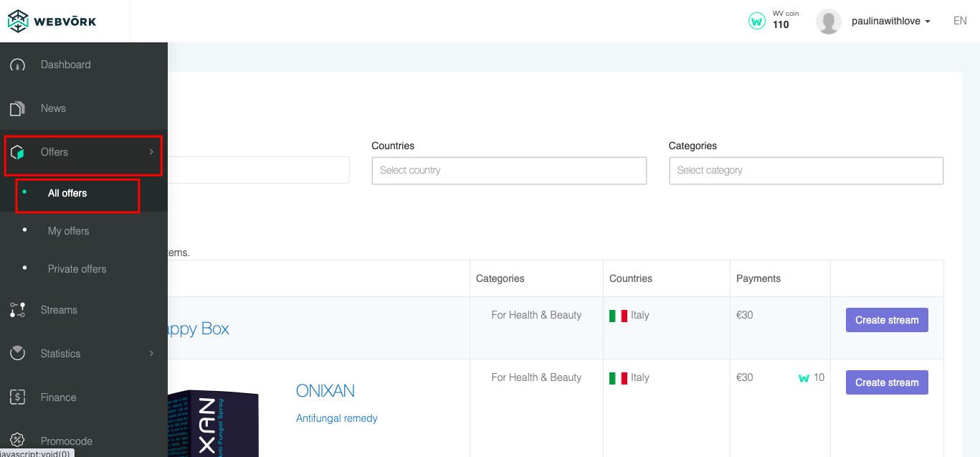
Task: Switch language via EN selector
Action: coord(960,21)
